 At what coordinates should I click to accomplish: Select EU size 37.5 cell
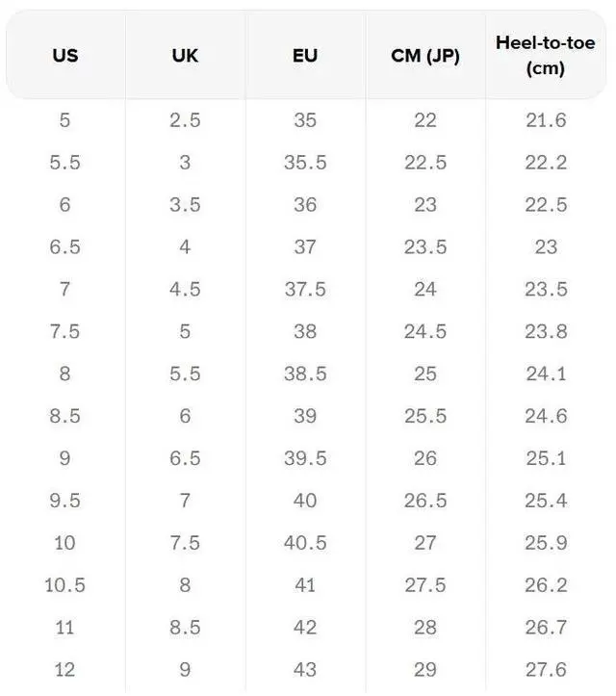pyautogui.click(x=305, y=289)
